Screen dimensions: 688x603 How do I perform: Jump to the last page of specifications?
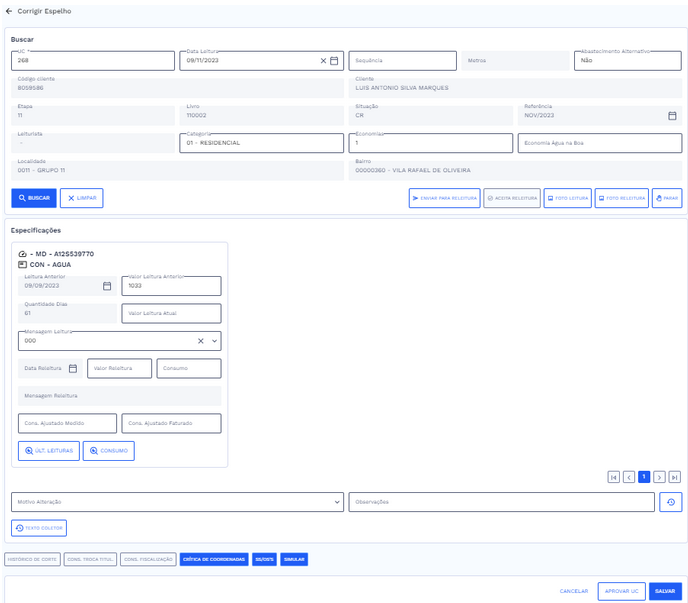(675, 477)
